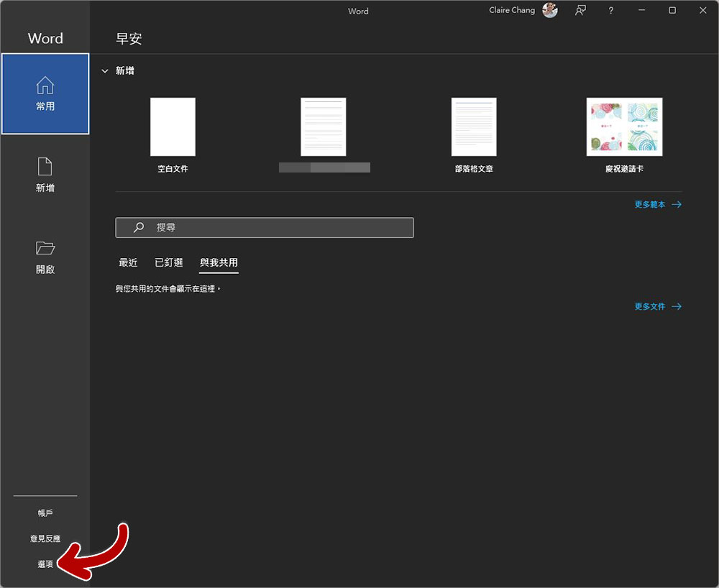Open 意見反應 feedback page
This screenshot has width=719, height=588.
[x=45, y=538]
